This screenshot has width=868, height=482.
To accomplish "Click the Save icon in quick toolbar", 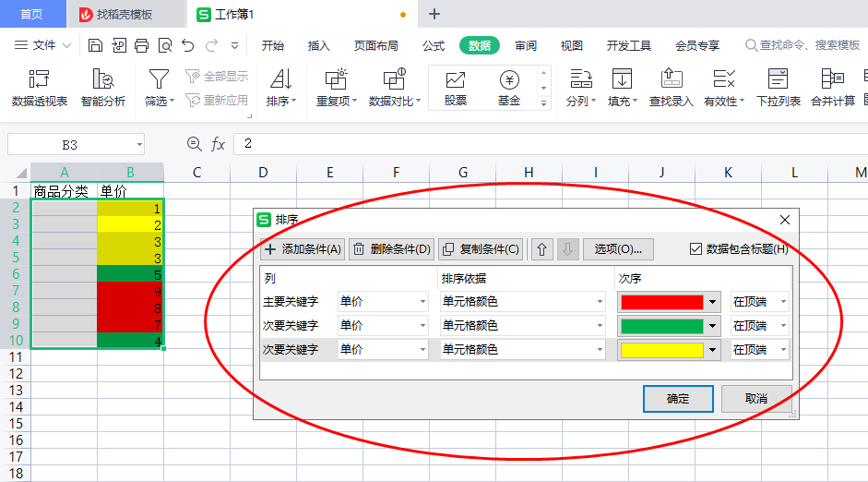I will pyautogui.click(x=95, y=45).
